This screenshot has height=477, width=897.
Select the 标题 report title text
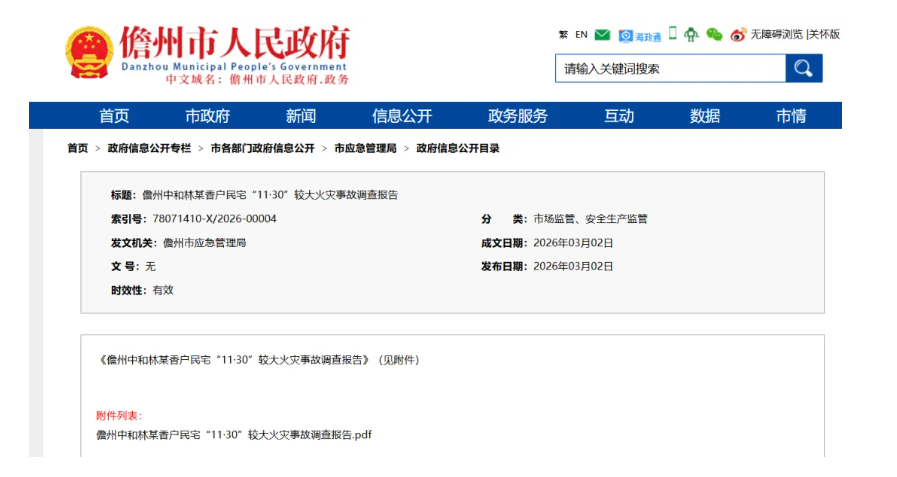[269, 195]
